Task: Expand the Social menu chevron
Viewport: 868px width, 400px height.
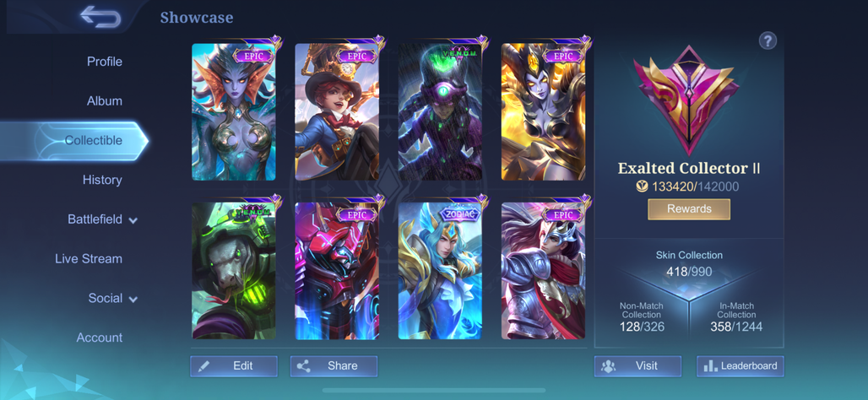Action: (x=133, y=300)
